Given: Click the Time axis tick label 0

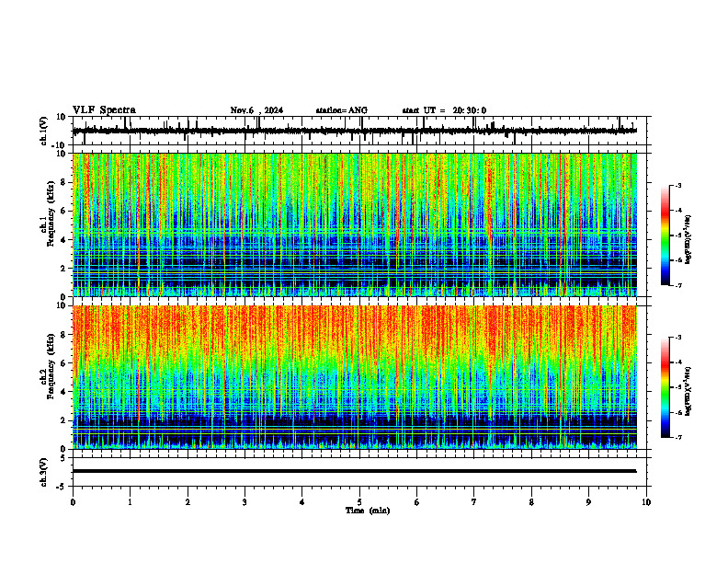Looking at the screenshot, I should 73,502.
